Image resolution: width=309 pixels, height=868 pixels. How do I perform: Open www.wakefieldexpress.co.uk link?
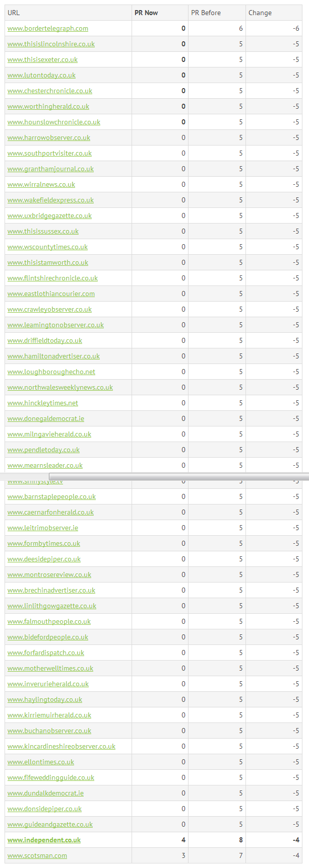click(50, 200)
